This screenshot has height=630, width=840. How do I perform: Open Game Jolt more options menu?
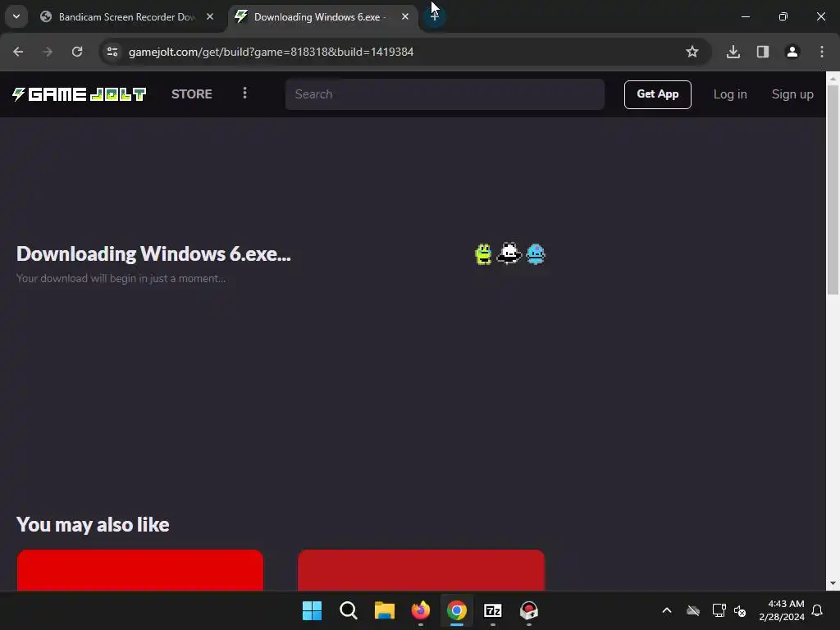(x=244, y=94)
